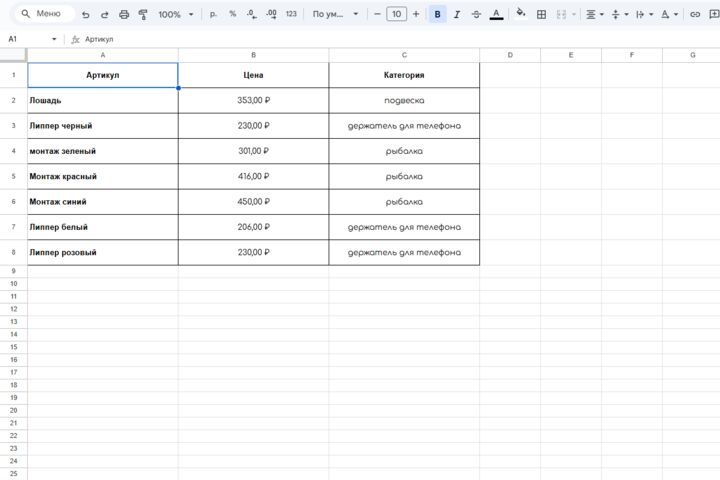Select the Категория header cell
Screen dimensions: 720x480
point(404,75)
